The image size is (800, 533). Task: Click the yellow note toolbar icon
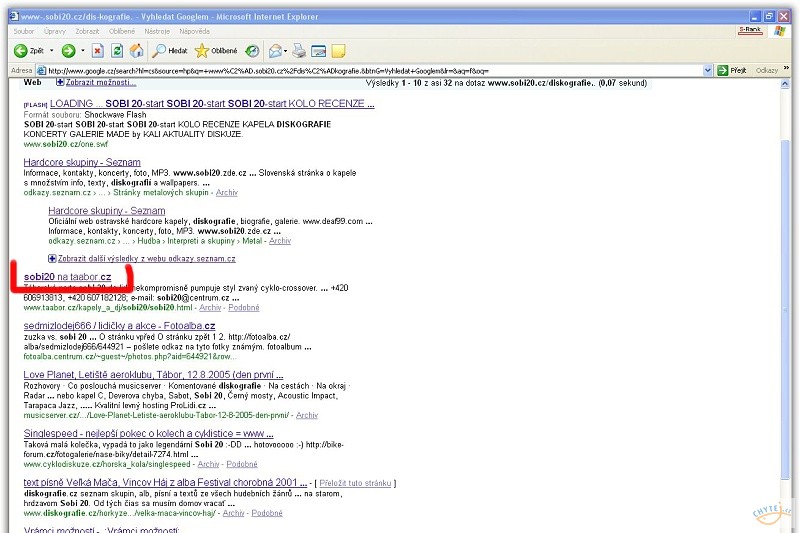(x=338, y=50)
